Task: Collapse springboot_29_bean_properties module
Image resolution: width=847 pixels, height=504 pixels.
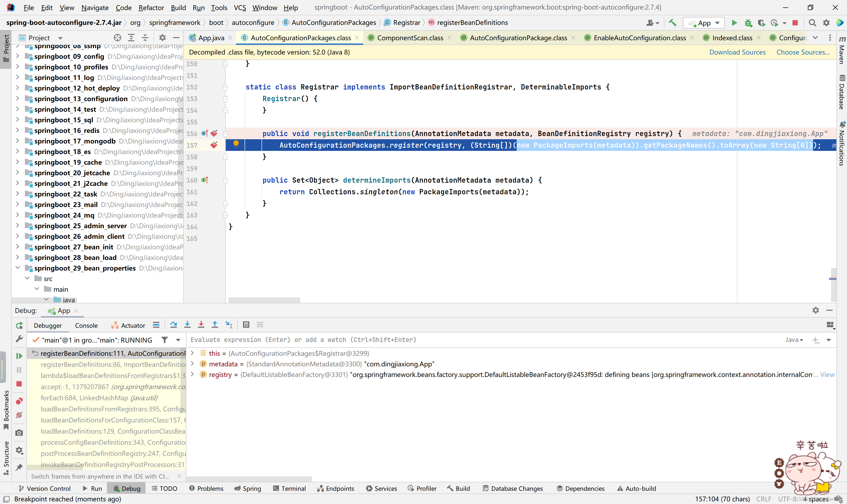Action: 18,268
